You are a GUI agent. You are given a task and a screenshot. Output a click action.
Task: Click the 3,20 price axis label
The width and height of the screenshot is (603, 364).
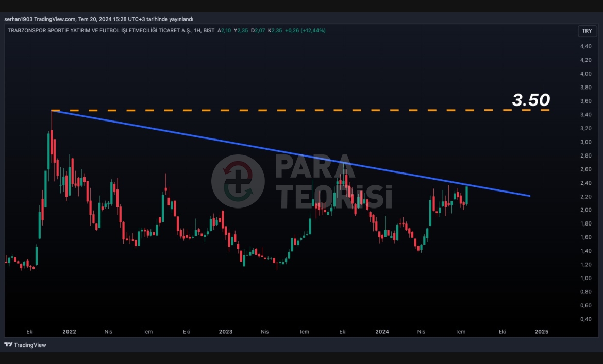tap(585, 128)
